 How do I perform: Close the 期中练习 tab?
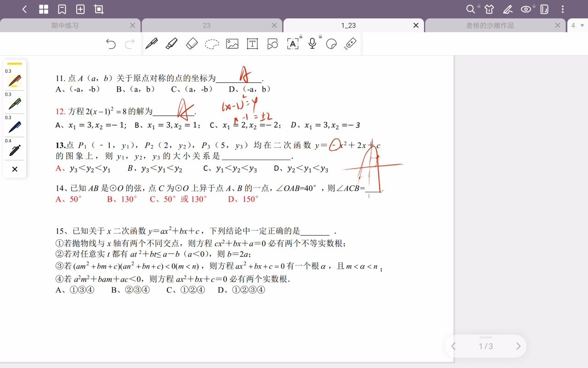(133, 26)
